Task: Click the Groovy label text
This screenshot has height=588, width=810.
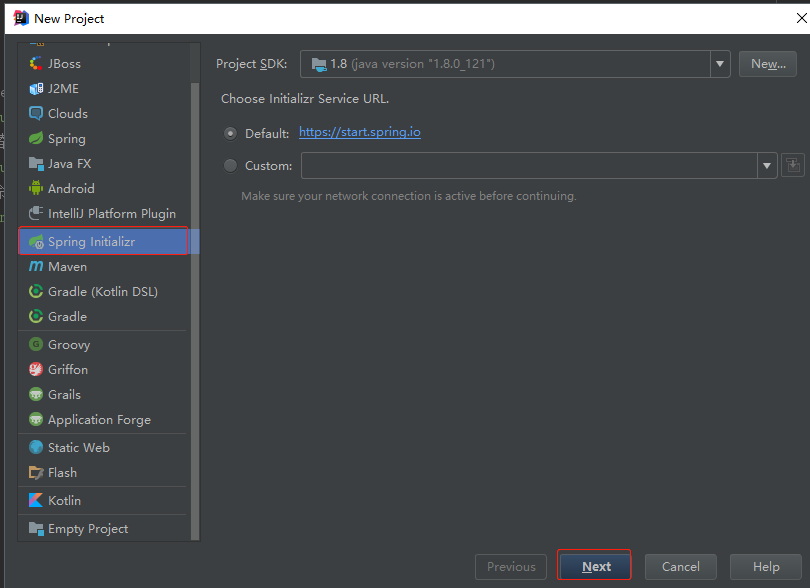Action: [69, 345]
